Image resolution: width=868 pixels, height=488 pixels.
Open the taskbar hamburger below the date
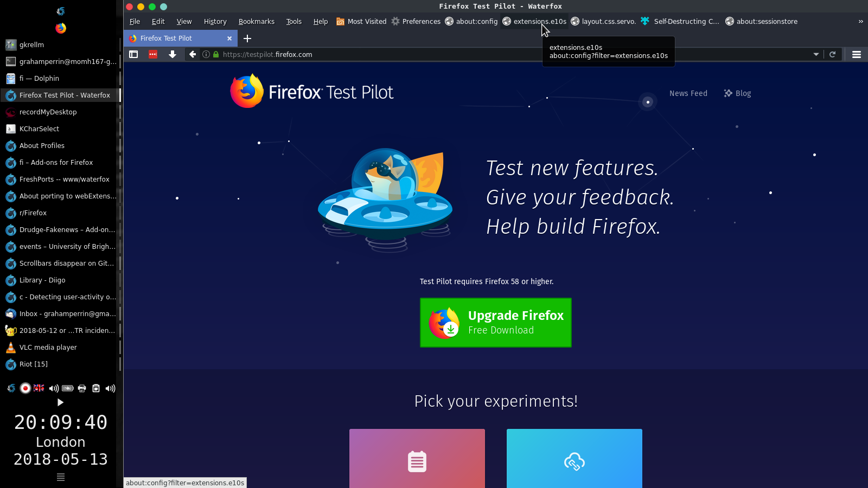(60, 477)
